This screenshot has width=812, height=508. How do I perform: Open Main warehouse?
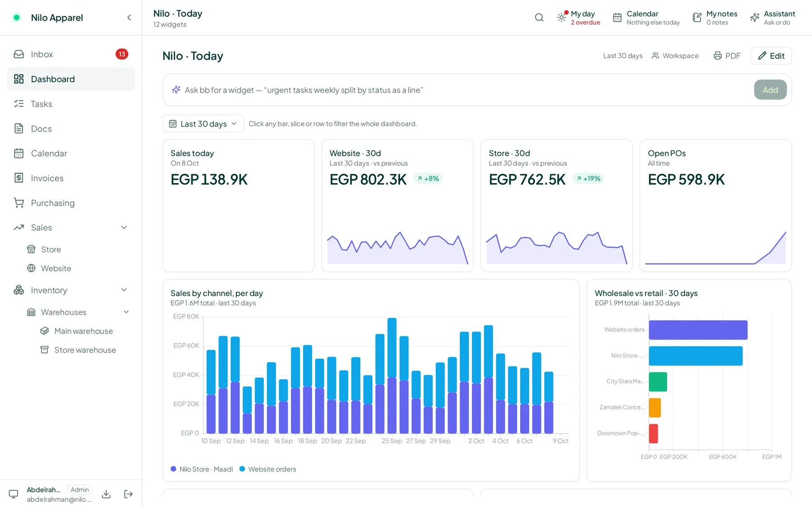tap(84, 331)
